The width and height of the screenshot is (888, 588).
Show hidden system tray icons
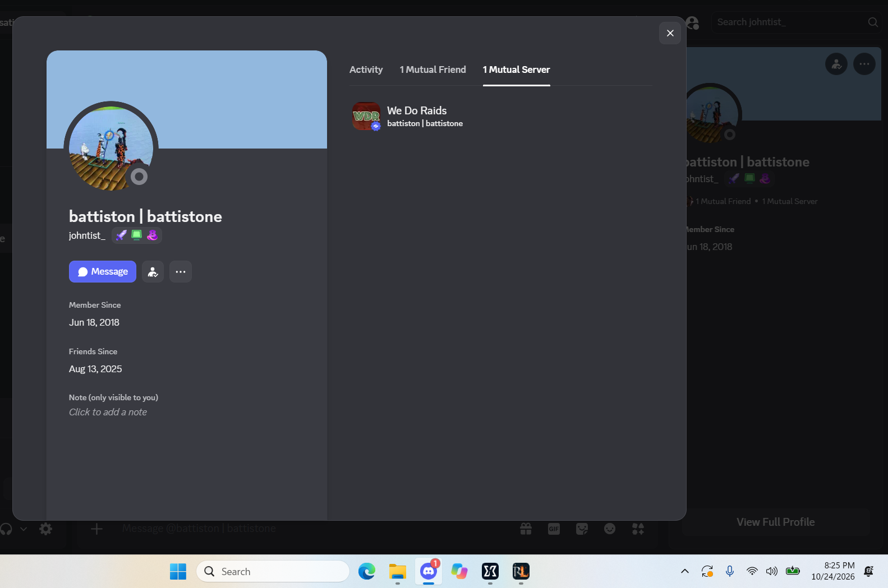pyautogui.click(x=685, y=571)
